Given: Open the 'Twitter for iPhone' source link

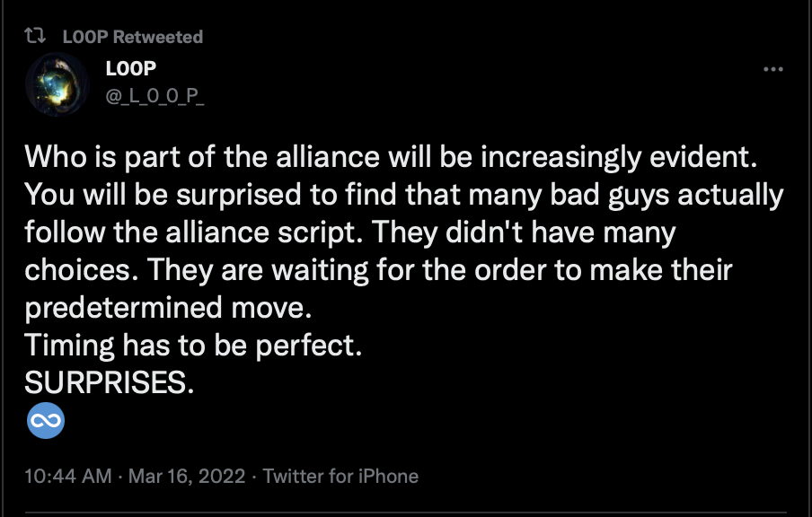Looking at the screenshot, I should coord(340,476).
